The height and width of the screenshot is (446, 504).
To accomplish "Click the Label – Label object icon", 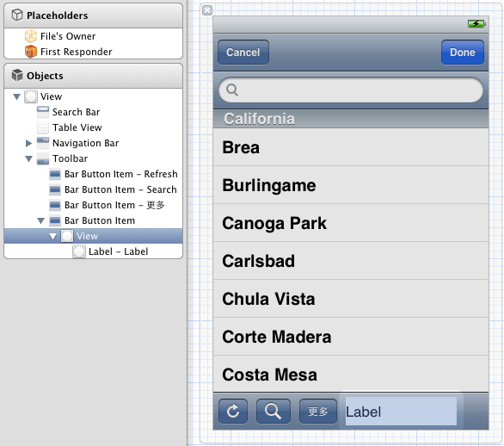I will pos(79,251).
